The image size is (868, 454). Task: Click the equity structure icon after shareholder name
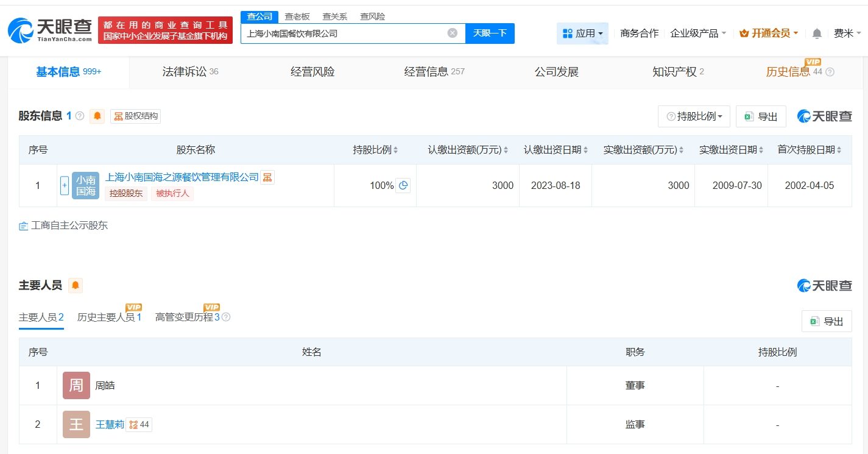pos(267,177)
